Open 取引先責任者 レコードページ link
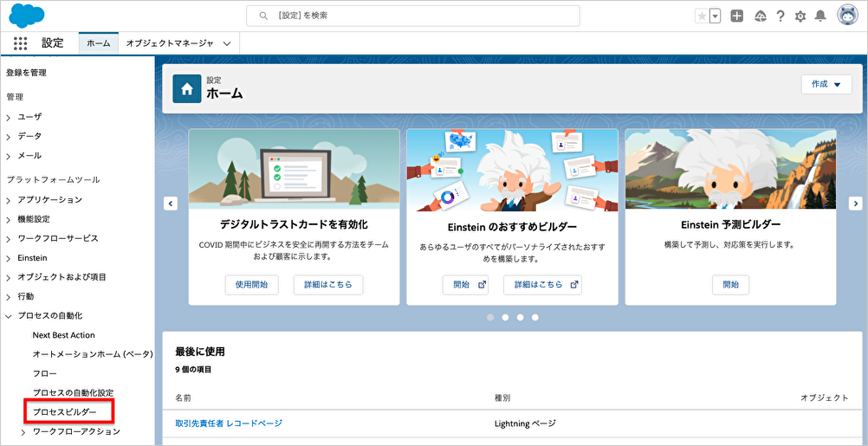 229,423
